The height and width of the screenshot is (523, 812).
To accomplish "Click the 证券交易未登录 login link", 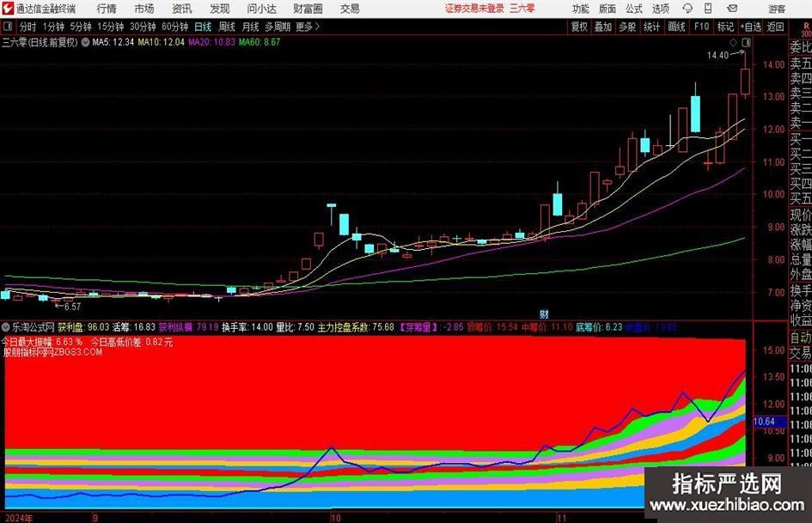I will pos(474,9).
